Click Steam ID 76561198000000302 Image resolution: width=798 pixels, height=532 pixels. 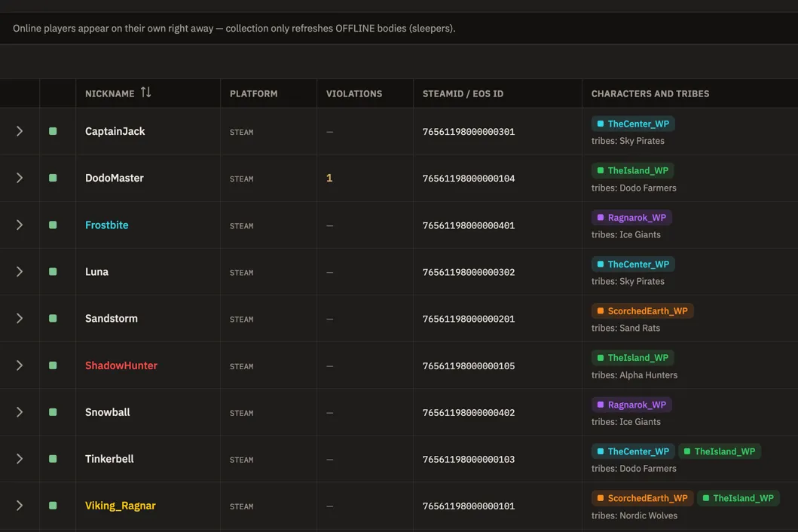(x=468, y=272)
